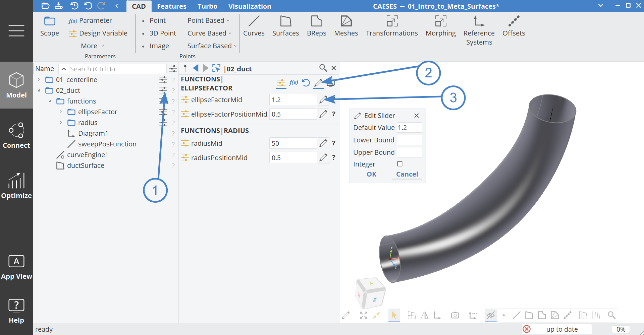
Task: Open the Curves tool menu
Action: 254,26
